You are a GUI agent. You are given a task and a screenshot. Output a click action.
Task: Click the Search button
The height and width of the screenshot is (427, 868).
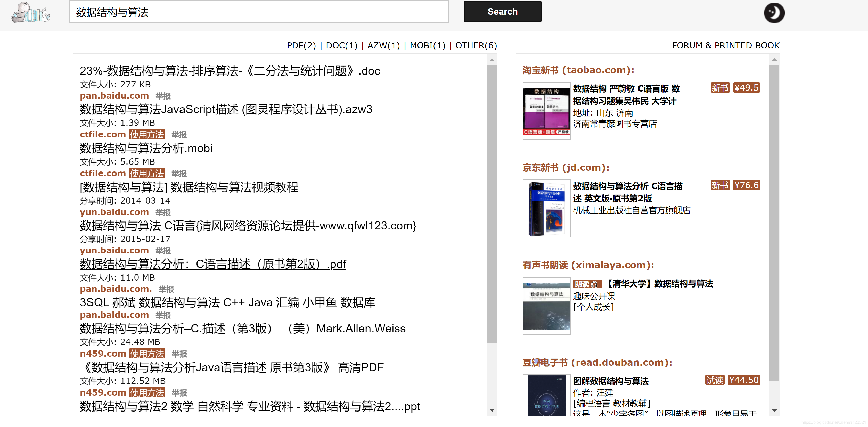click(x=502, y=11)
